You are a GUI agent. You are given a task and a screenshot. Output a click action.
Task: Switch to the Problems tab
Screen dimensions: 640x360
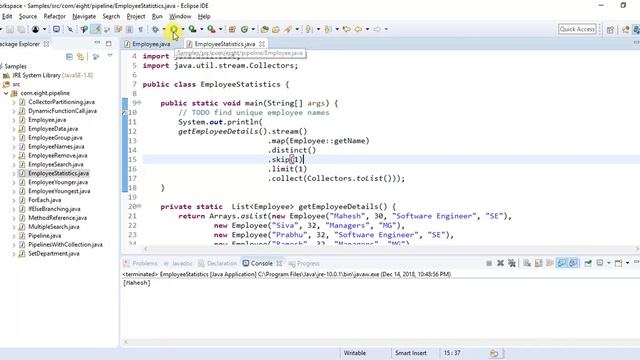pyautogui.click(x=141, y=263)
